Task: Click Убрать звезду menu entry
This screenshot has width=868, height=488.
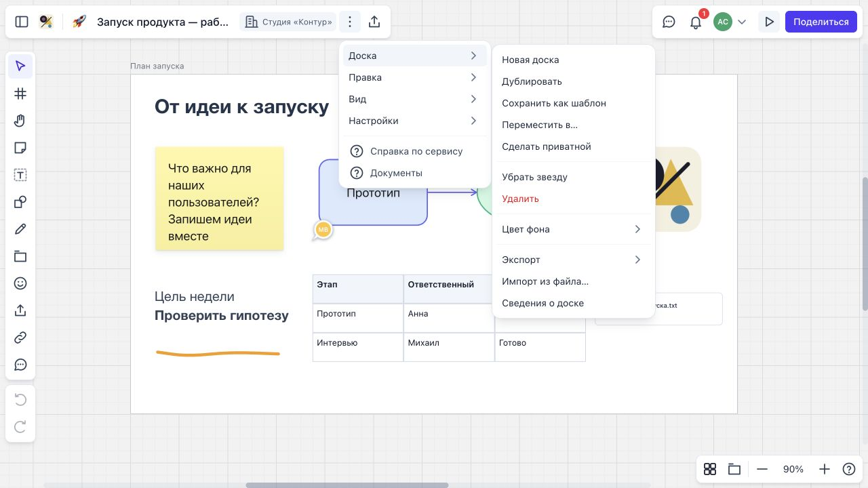Action: [x=574, y=177]
